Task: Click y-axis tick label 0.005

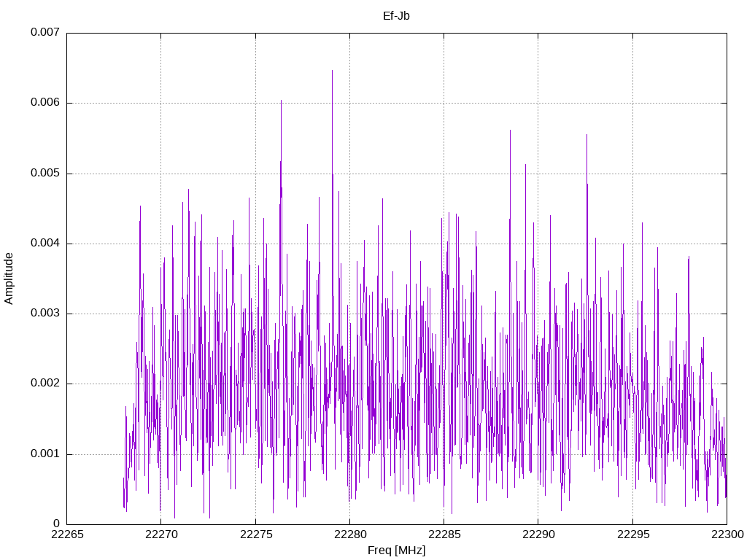Action: 45,174
